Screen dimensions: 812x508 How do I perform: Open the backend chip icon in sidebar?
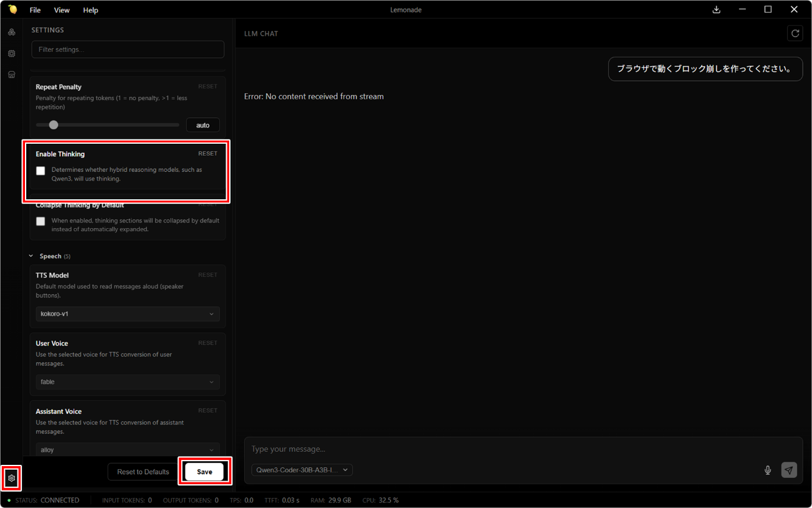pos(11,54)
